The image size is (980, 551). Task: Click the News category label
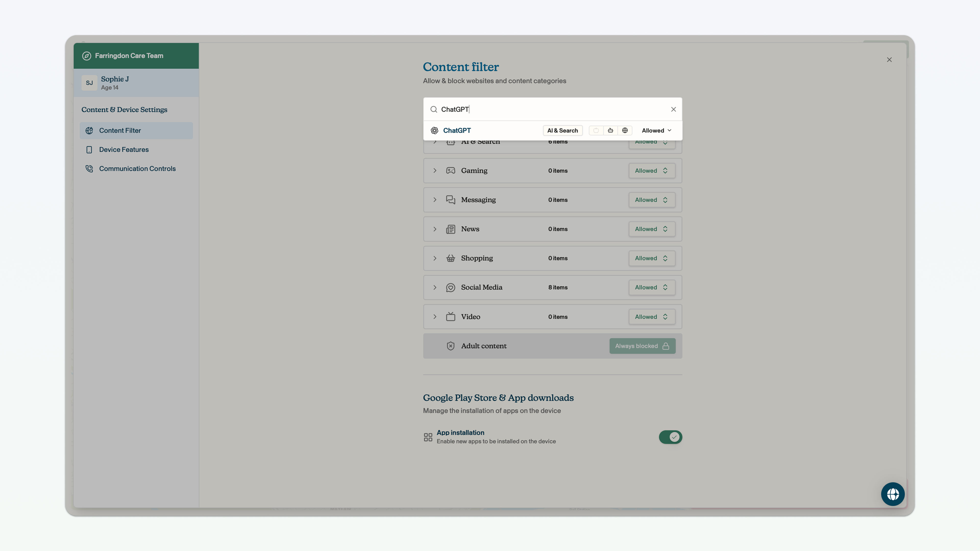pos(470,229)
